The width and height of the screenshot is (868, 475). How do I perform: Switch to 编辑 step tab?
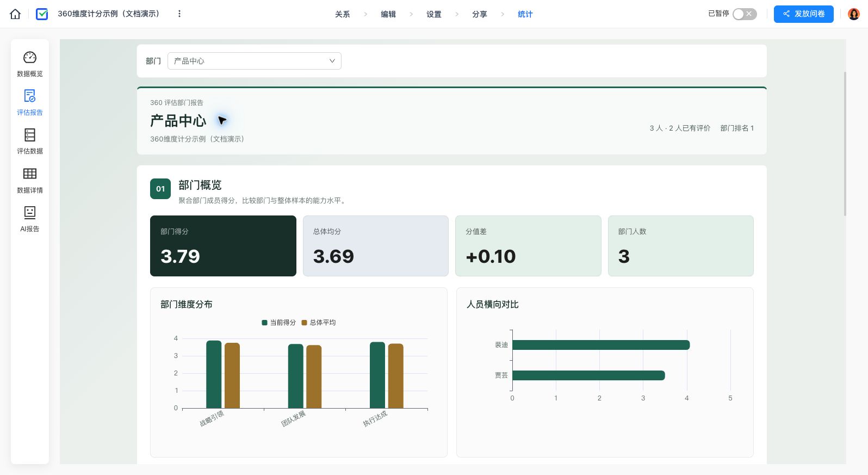388,14
